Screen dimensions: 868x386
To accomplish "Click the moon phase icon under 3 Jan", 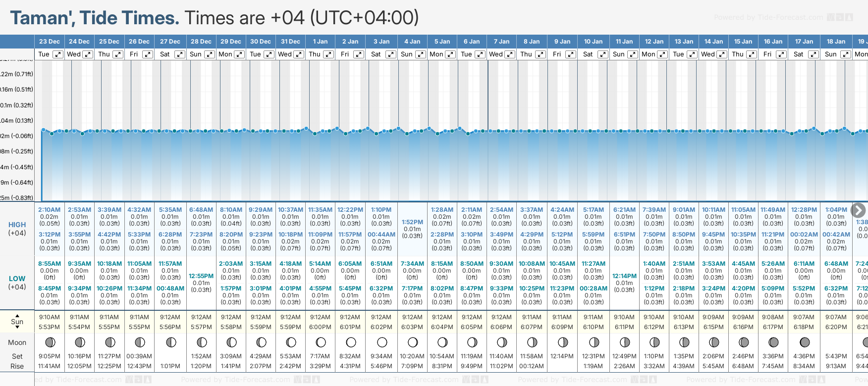I will coord(382,342).
